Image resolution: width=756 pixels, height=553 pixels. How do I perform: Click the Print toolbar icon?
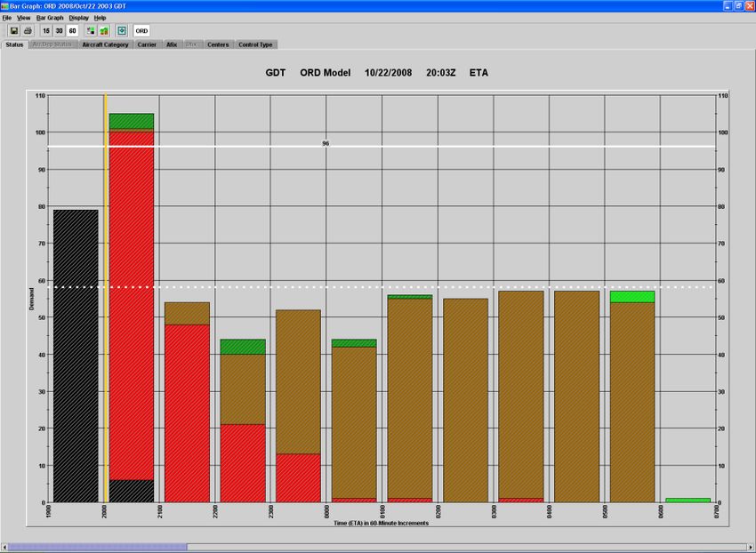tap(28, 30)
